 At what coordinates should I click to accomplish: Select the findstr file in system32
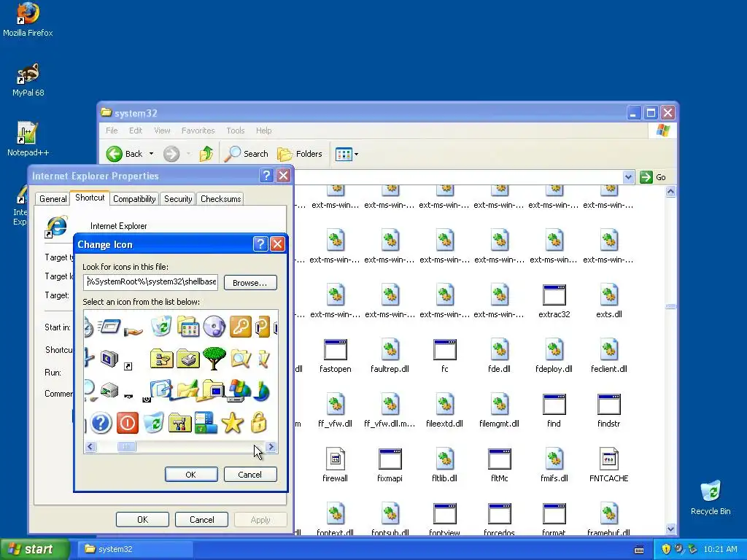(x=609, y=411)
